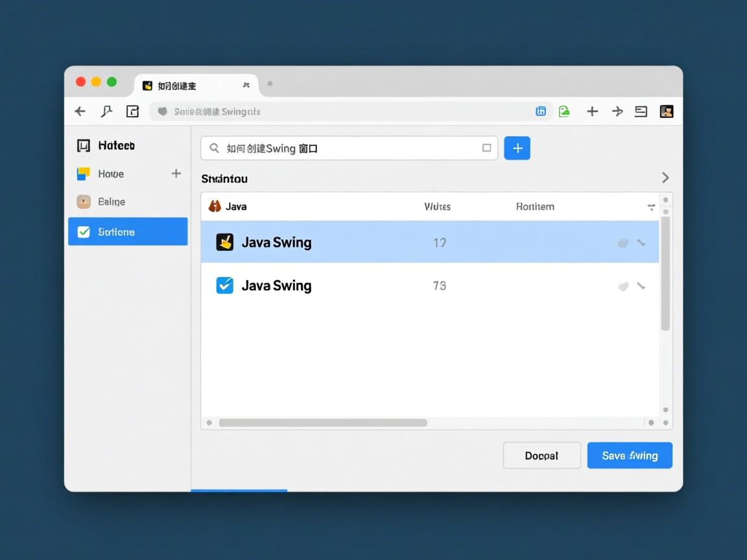Open the user profile avatar in the toolbar
This screenshot has height=560, width=747.
point(666,111)
